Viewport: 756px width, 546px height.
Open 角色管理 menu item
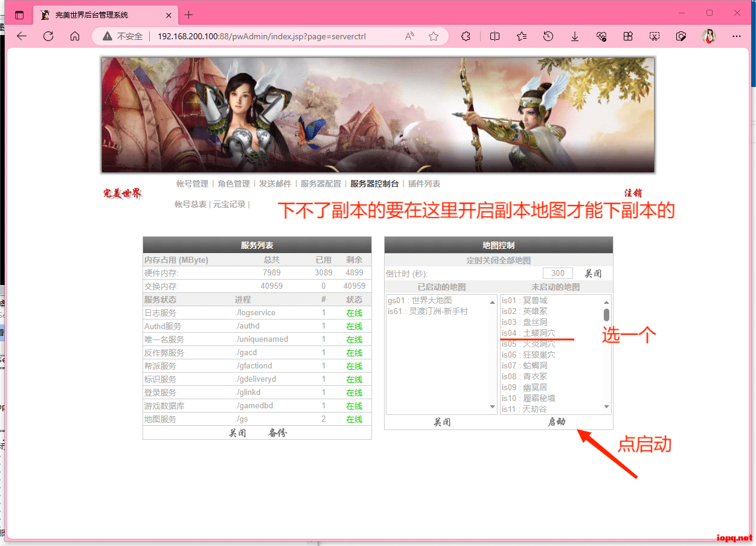tap(234, 184)
